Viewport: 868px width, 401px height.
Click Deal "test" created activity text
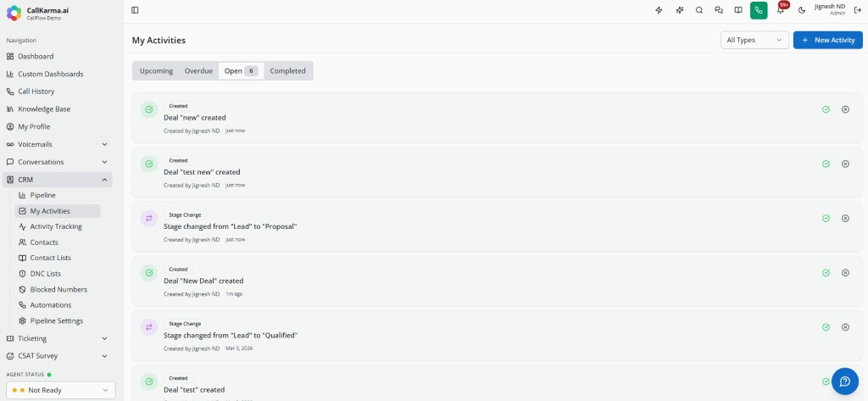(194, 389)
